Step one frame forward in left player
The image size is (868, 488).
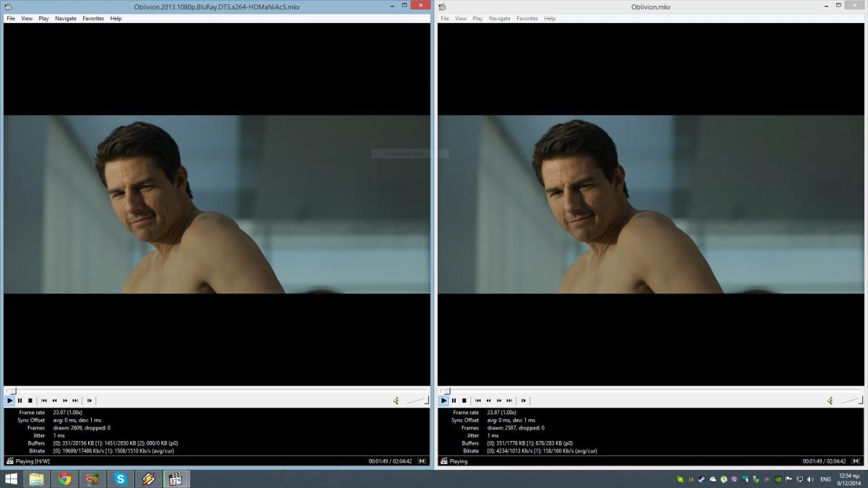point(90,401)
